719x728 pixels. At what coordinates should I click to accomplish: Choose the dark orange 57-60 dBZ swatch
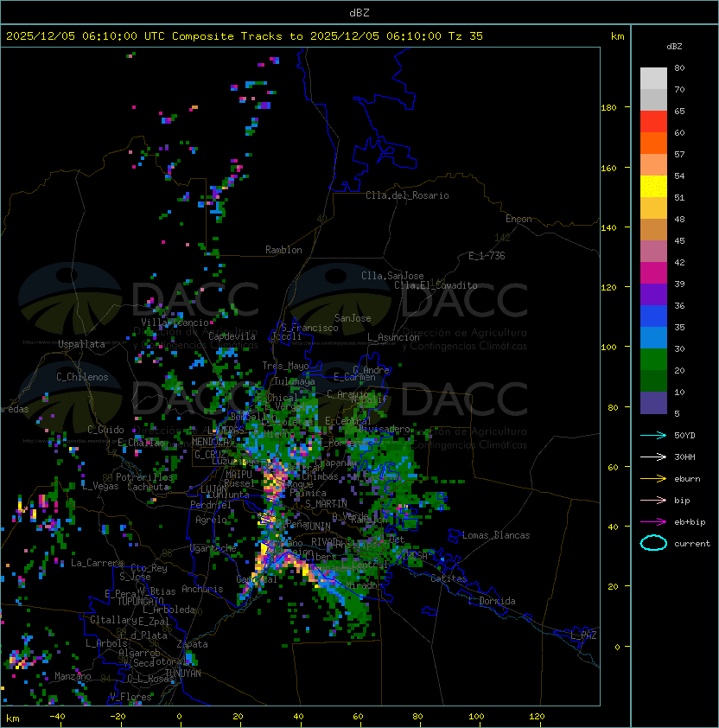point(653,144)
